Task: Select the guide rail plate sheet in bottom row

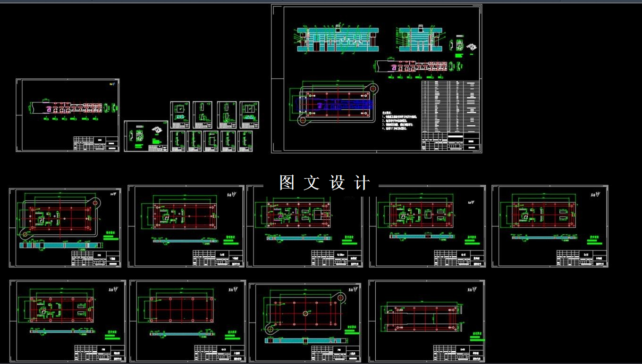Action: pos(427,321)
